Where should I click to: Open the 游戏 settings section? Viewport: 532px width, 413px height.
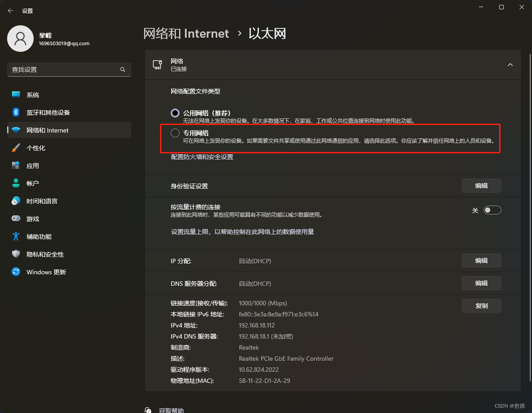[x=31, y=218]
